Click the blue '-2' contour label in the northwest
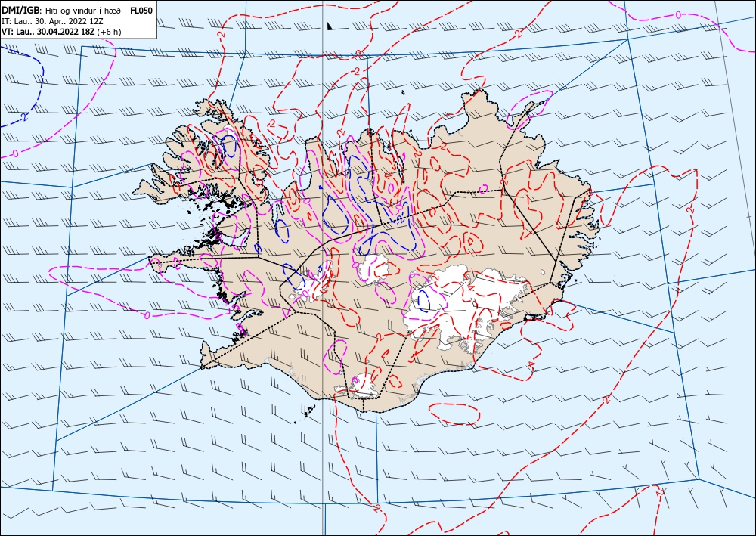The height and width of the screenshot is (536, 756). [24, 116]
